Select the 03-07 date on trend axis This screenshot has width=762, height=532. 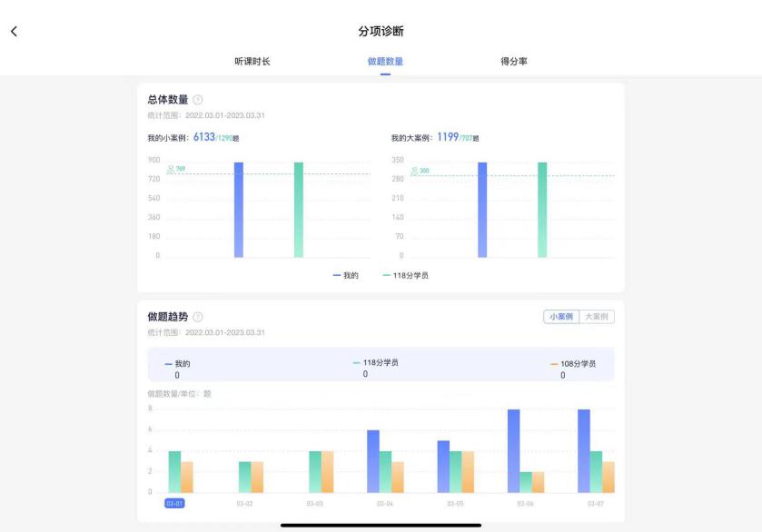coord(595,504)
